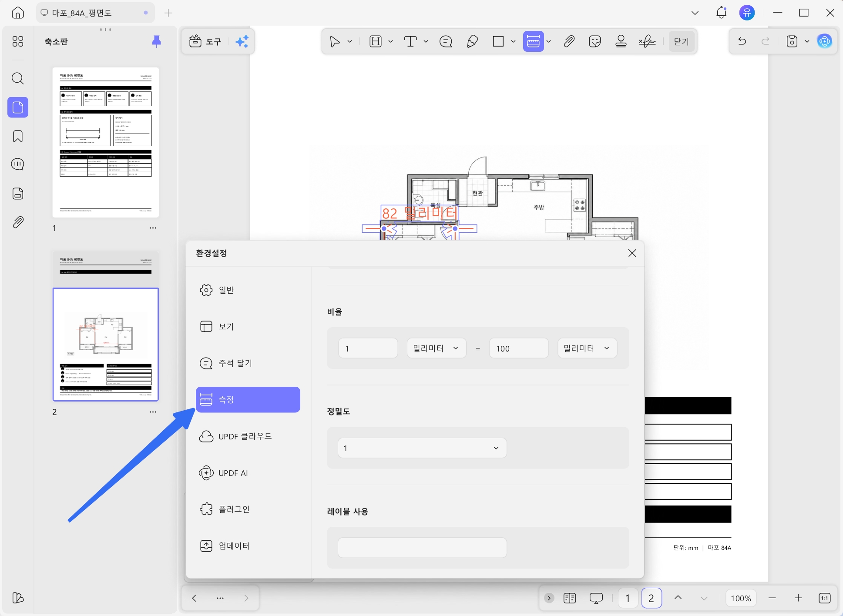This screenshot has width=843, height=616.
Task: Open the form fields sidebar icon
Action: 18,194
